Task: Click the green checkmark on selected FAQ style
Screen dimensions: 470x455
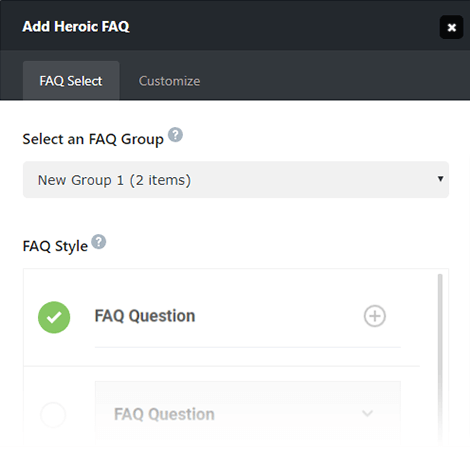Action: click(x=54, y=317)
